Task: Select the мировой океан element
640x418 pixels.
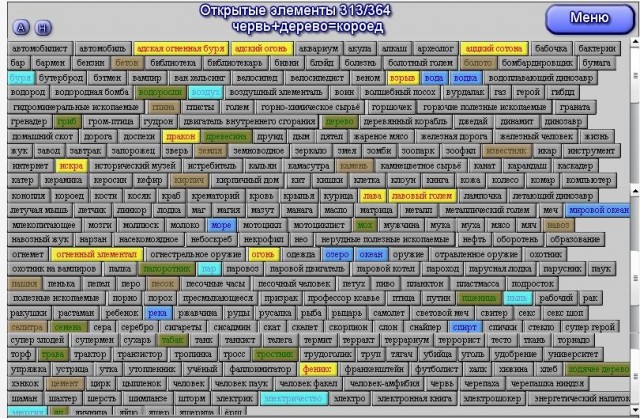Action: tap(598, 210)
